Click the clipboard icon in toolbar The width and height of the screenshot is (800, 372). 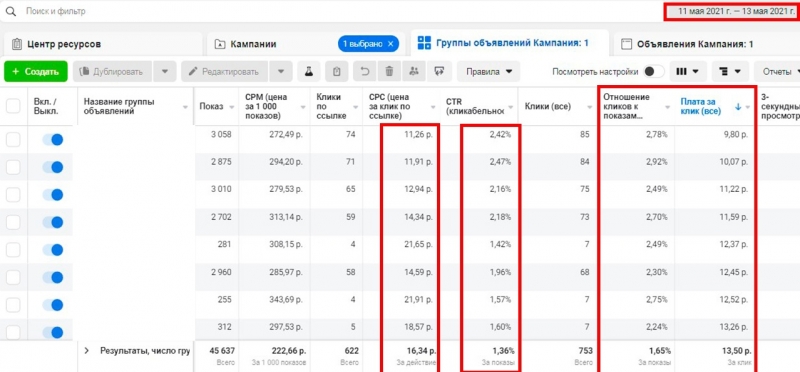336,71
